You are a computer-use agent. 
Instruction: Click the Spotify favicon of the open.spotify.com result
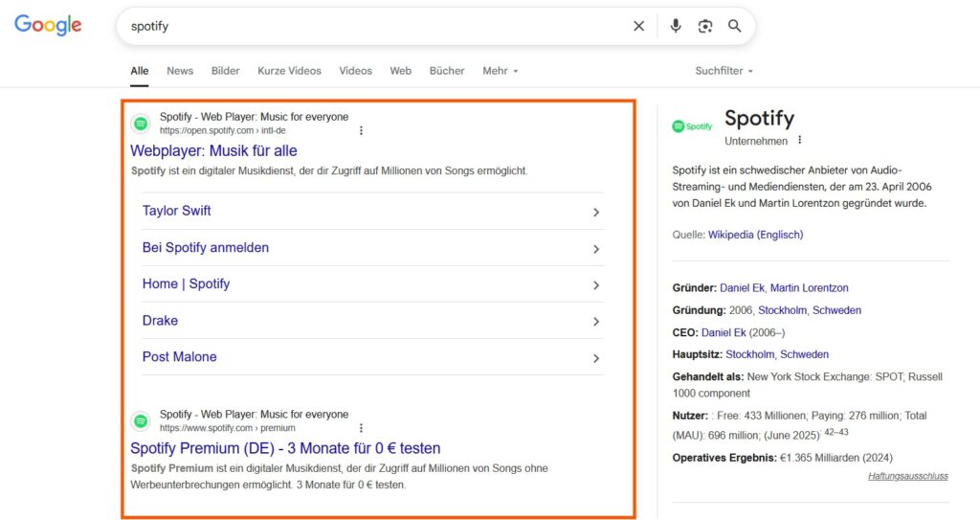coord(141,124)
